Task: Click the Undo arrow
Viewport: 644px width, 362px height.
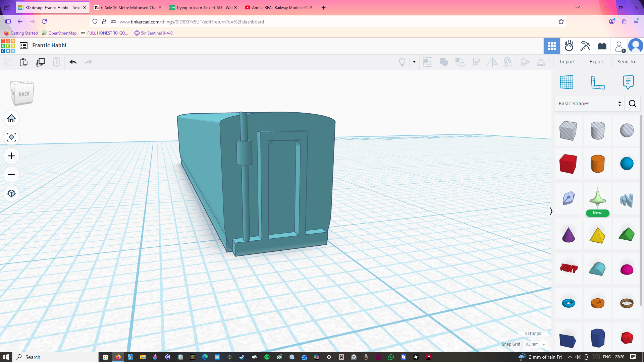Action: [x=73, y=62]
